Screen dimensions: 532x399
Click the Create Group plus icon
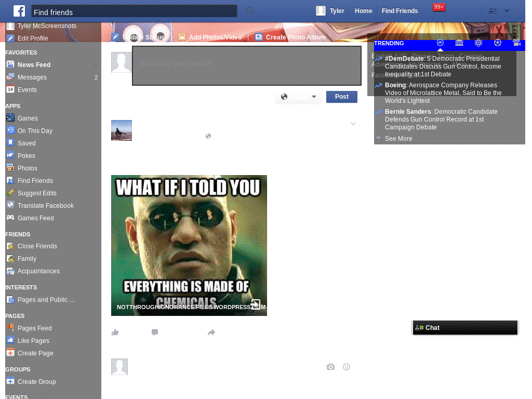point(10,381)
